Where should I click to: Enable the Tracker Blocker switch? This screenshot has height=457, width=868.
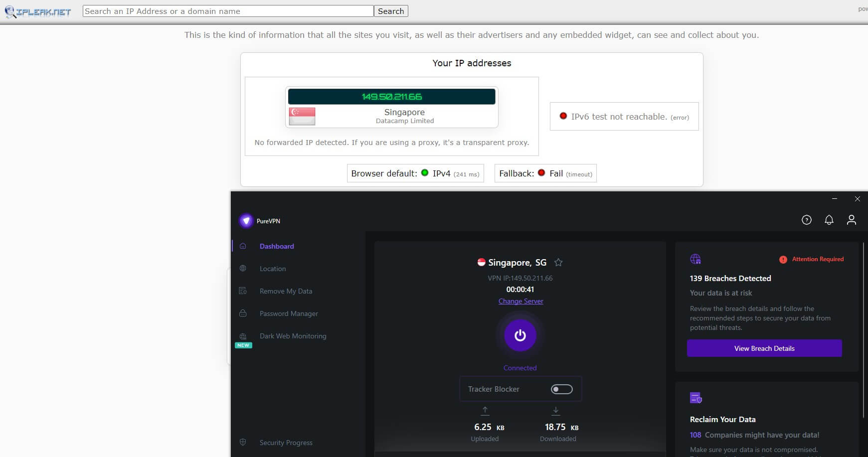click(x=561, y=389)
